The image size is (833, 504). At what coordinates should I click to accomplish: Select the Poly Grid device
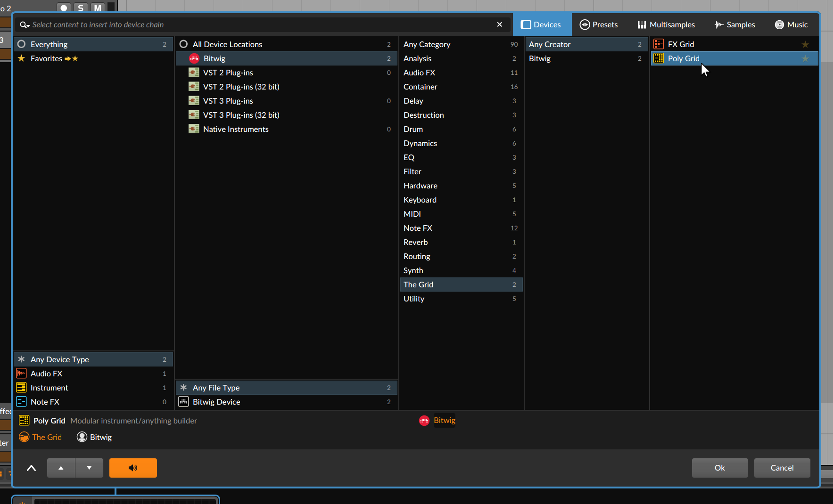(734, 58)
